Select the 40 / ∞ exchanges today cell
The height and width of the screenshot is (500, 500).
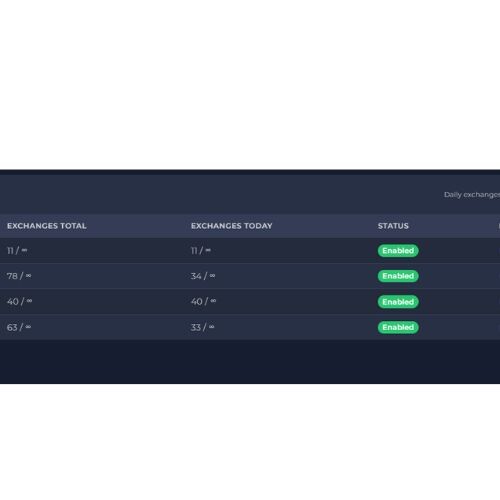pyautogui.click(x=204, y=302)
